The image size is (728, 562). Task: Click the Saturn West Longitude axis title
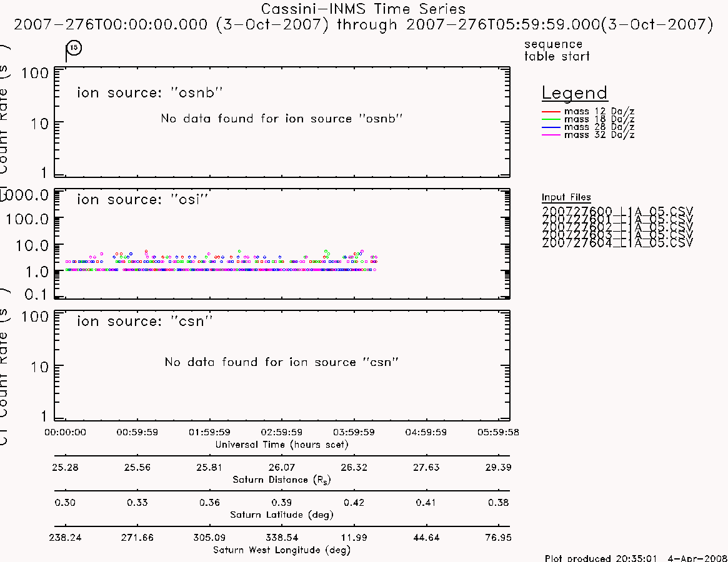281,550
